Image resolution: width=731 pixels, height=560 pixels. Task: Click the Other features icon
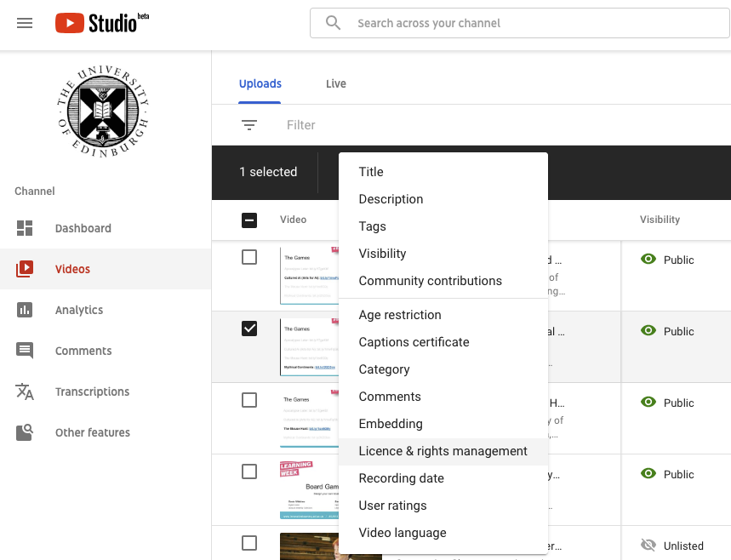pyautogui.click(x=25, y=432)
